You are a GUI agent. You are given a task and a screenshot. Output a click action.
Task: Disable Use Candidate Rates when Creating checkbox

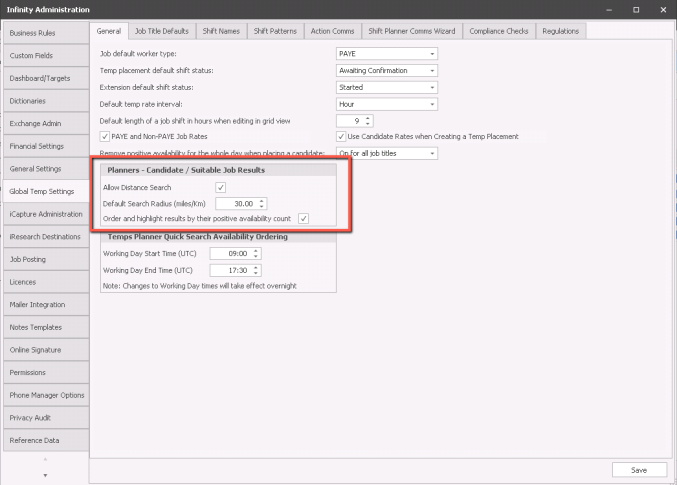(341, 136)
